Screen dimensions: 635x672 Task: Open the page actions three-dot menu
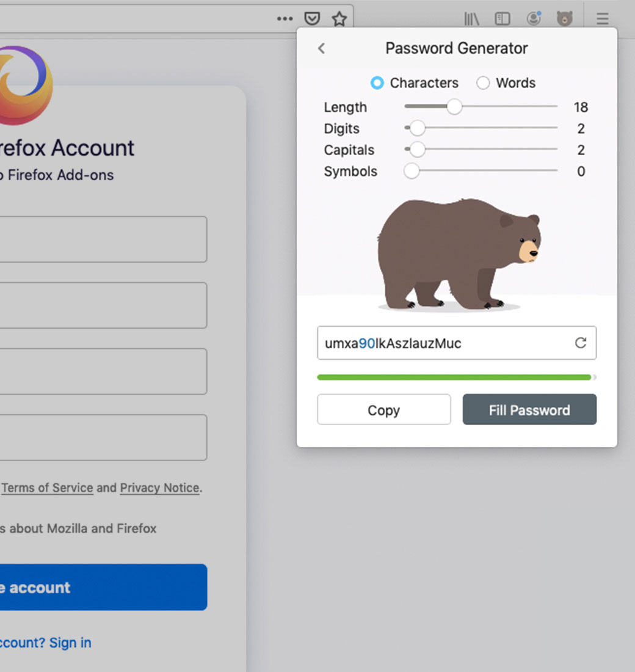[x=285, y=19]
